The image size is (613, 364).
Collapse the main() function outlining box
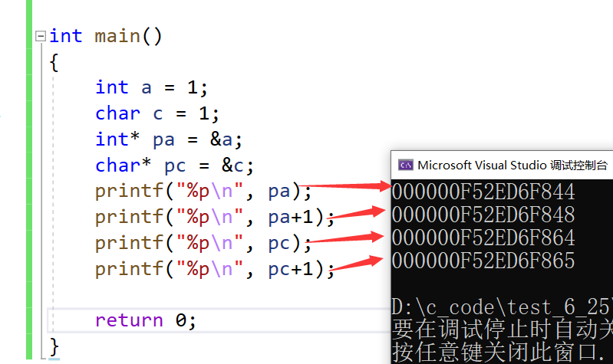tap(40, 36)
